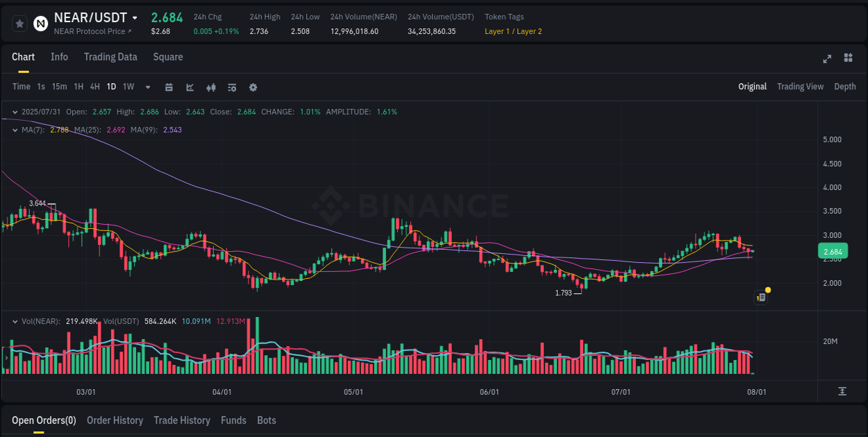Switch chart mode to Trading View
This screenshot has height=437, width=868.
(x=800, y=87)
